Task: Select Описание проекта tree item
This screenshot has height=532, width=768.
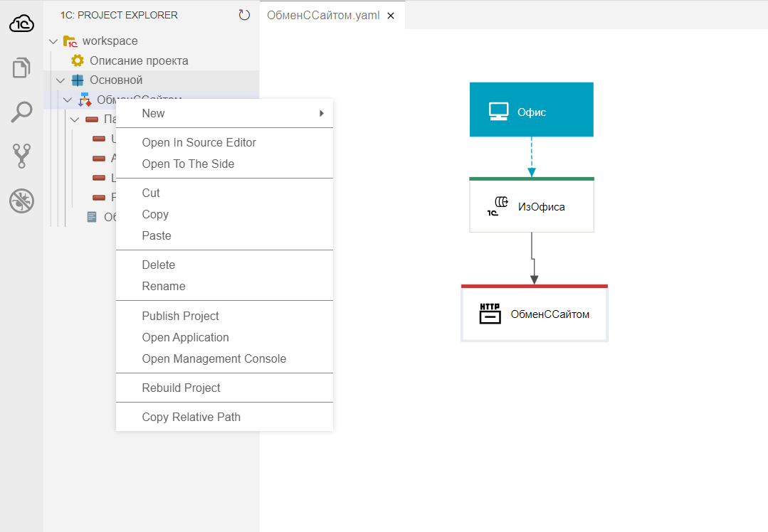Action: click(138, 61)
